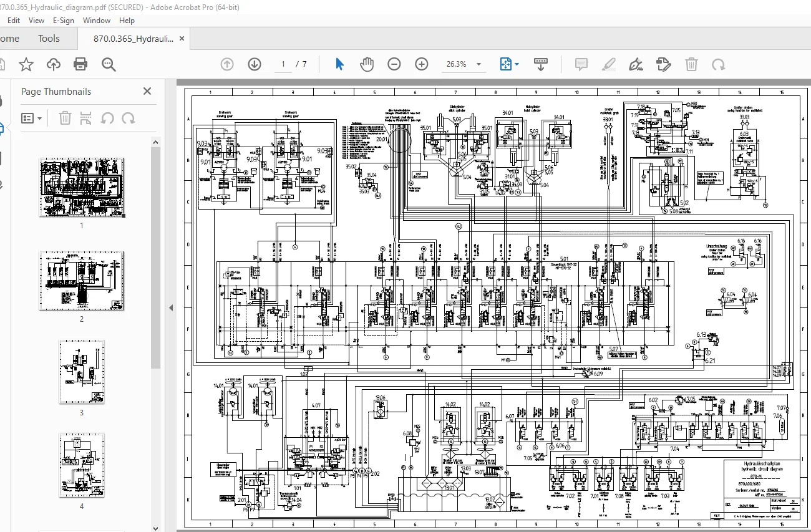This screenshot has width=811, height=532.
Task: Zoom in with the plus icon
Action: click(x=422, y=64)
